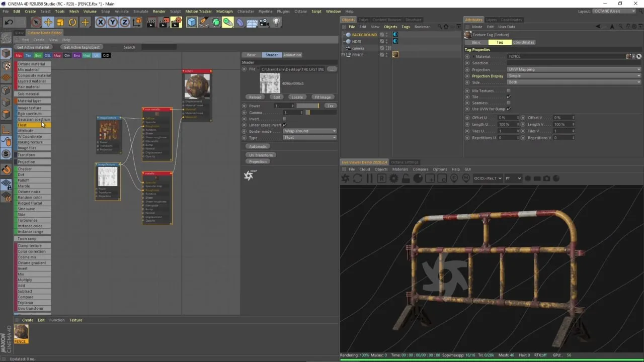Open the shader Type Float dropdown
The width and height of the screenshot is (644, 362).
click(309, 138)
